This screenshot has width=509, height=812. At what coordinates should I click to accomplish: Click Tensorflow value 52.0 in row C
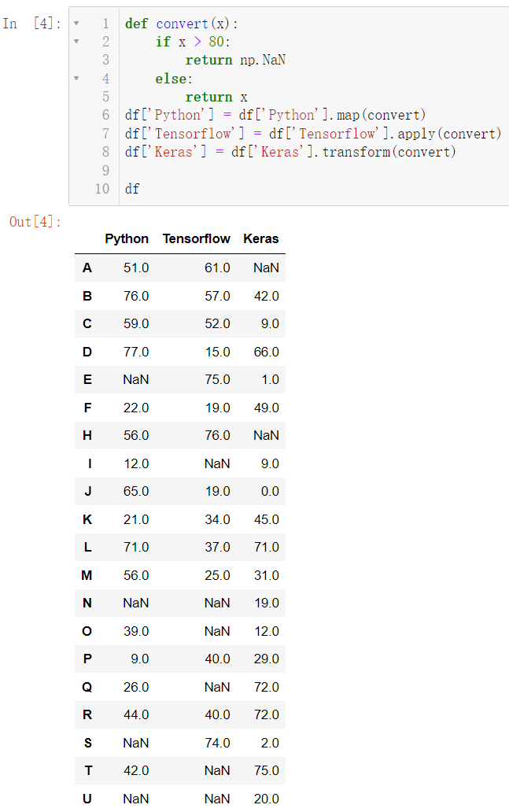click(x=217, y=323)
